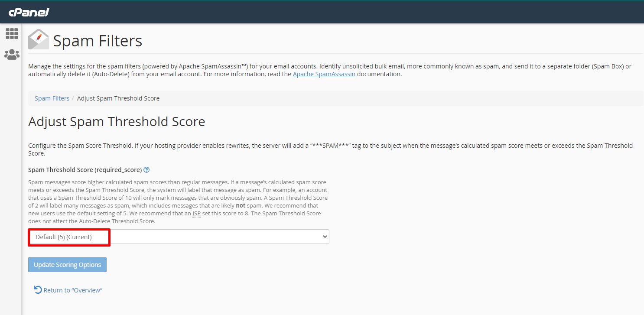Click the ISP abbreviation in the description
This screenshot has width=644, height=315.
tap(196, 214)
